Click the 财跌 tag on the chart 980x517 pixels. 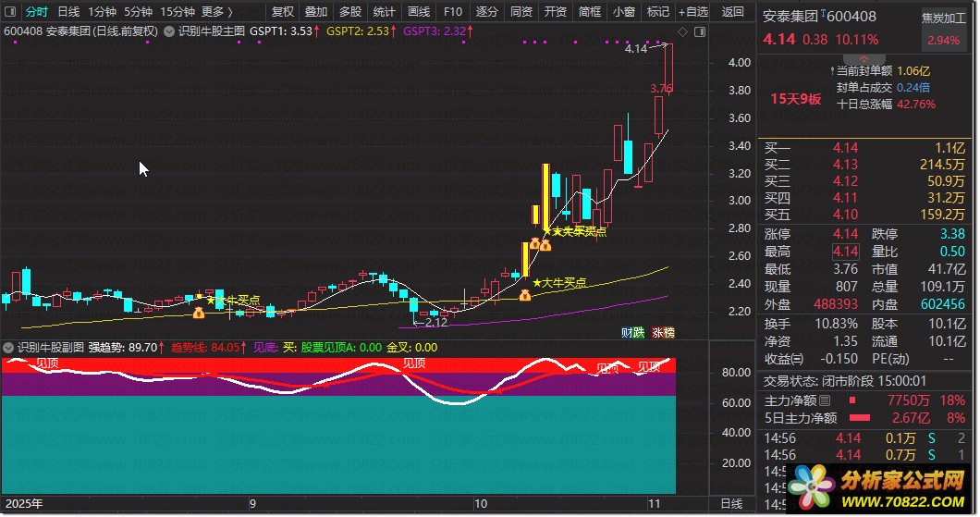(x=632, y=333)
